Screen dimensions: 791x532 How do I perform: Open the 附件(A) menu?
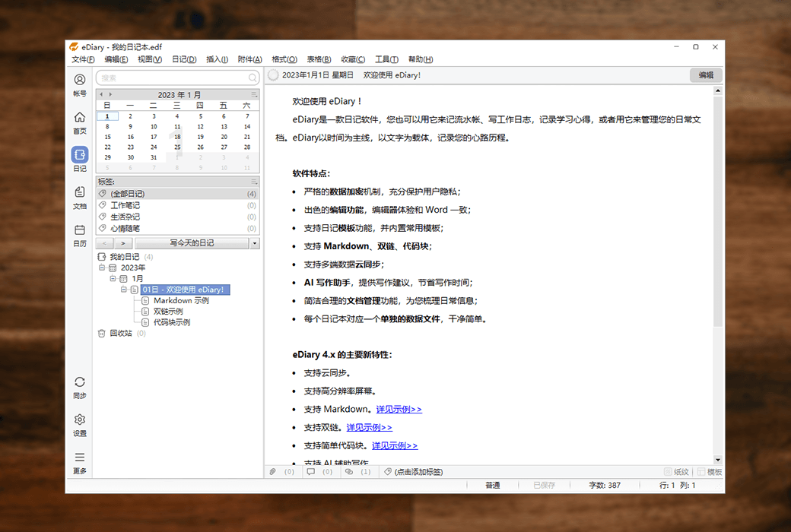coord(250,59)
